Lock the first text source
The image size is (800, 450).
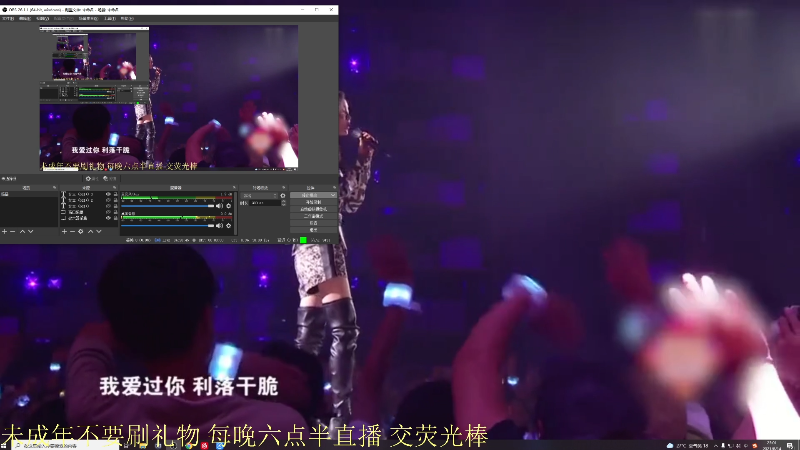[115, 194]
